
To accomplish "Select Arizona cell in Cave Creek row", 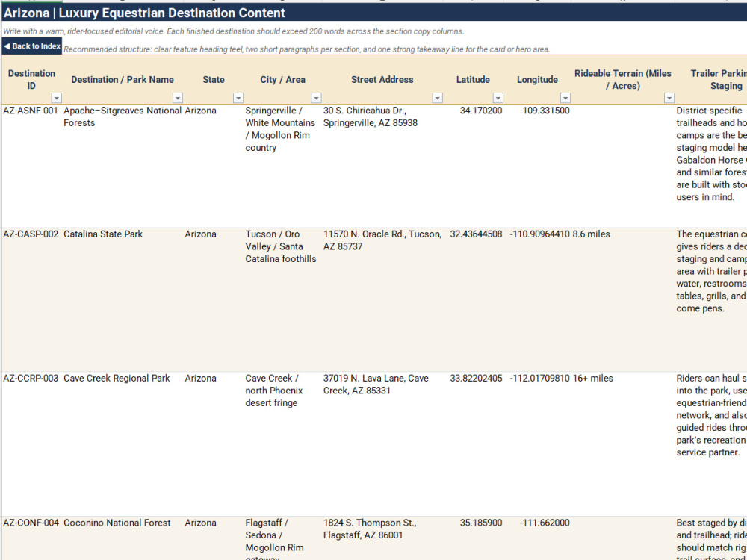I will point(214,444).
